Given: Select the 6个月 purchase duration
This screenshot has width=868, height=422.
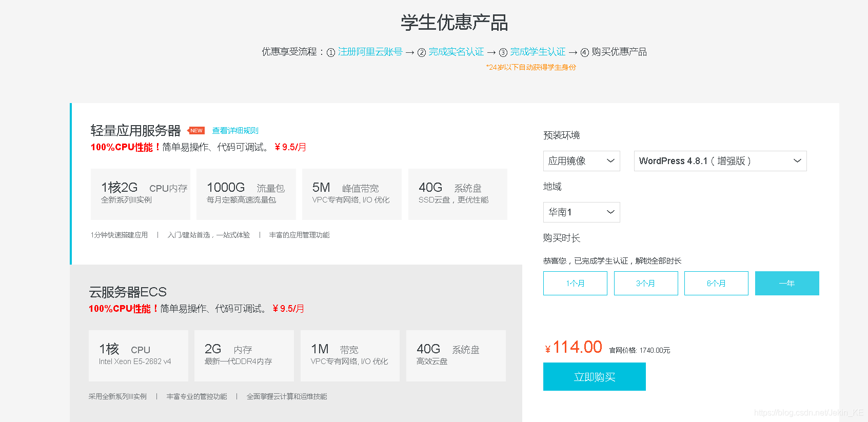Looking at the screenshot, I should coord(716,284).
